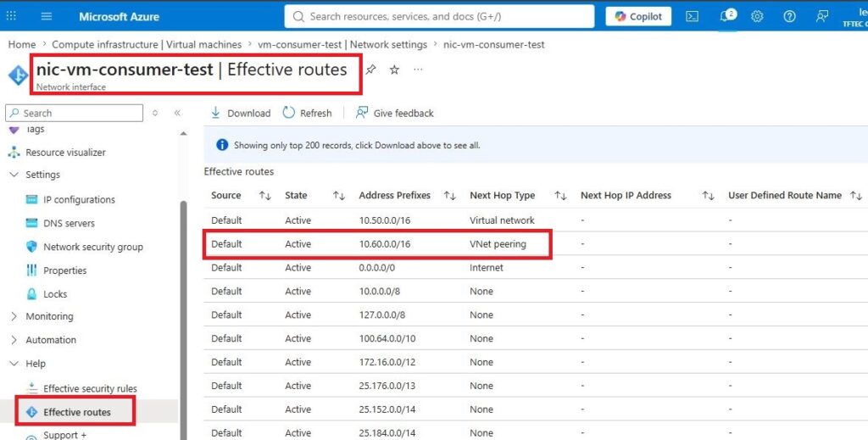Viewport: 868px width, 440px height.
Task: Open Compute infrastructure | Virtual machines breadcrumb
Action: (147, 44)
